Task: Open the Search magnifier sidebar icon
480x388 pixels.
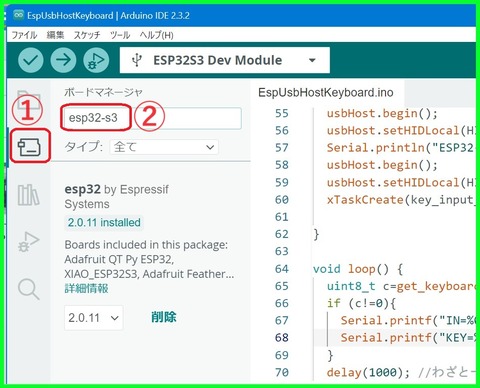Action: click(x=29, y=289)
